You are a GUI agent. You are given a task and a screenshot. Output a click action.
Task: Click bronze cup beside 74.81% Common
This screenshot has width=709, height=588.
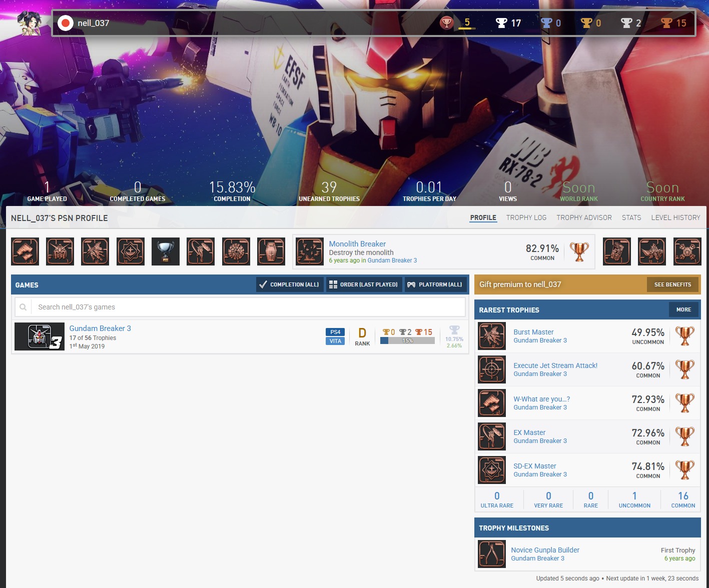coord(684,470)
